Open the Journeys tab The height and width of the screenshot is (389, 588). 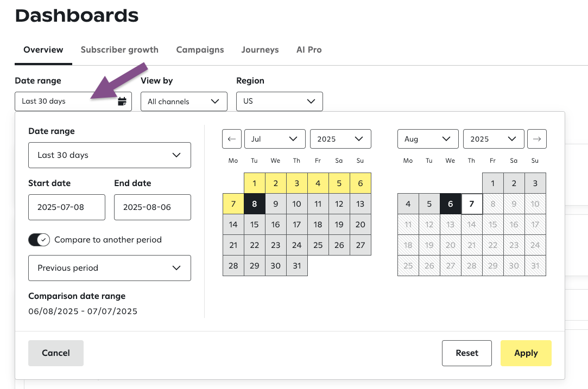(260, 50)
